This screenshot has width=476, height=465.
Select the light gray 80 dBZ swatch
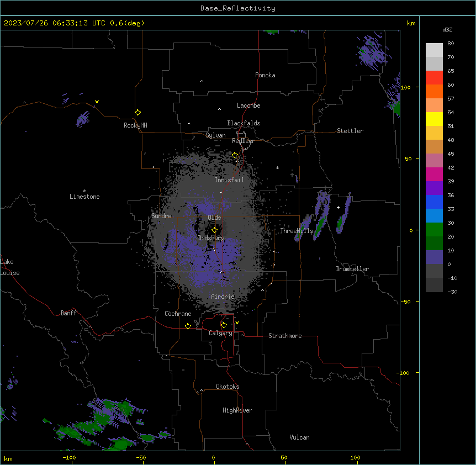[x=434, y=50]
